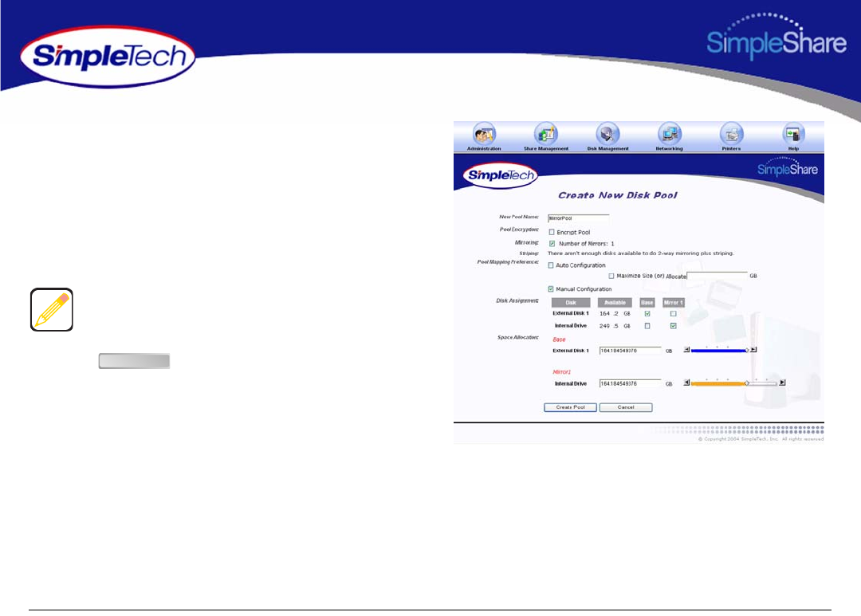Click the Base column header
This screenshot has width=861, height=616.
click(647, 303)
